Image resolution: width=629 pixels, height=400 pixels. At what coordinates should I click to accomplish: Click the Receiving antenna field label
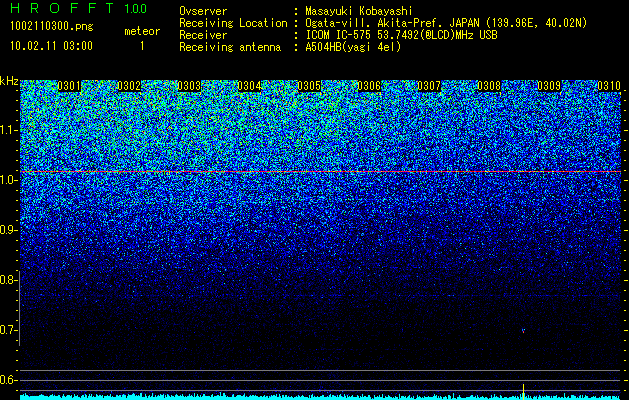pyautogui.click(x=230, y=47)
